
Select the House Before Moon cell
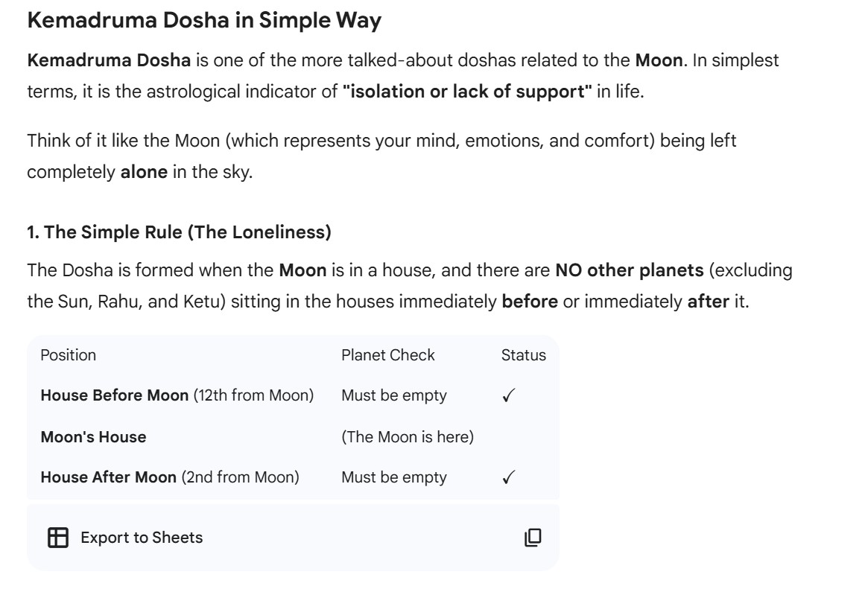tap(177, 396)
